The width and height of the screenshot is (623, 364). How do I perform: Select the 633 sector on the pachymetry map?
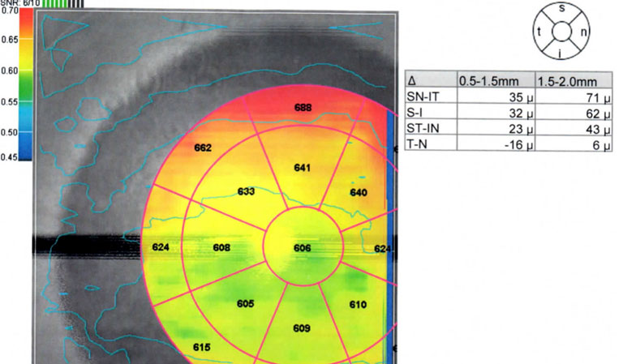pyautogui.click(x=246, y=192)
